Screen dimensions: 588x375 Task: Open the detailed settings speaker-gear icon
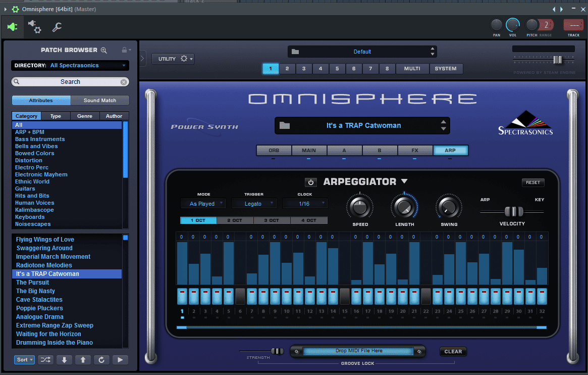[x=34, y=27]
